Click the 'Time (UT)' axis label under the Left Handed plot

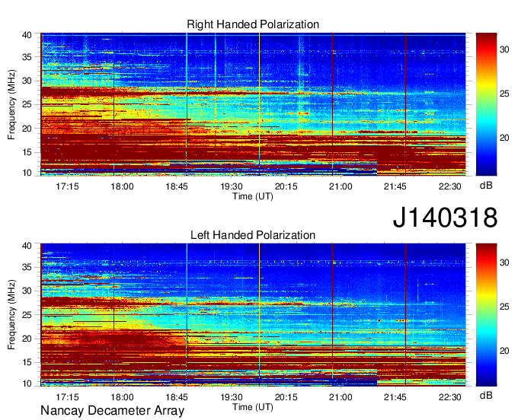(253, 407)
